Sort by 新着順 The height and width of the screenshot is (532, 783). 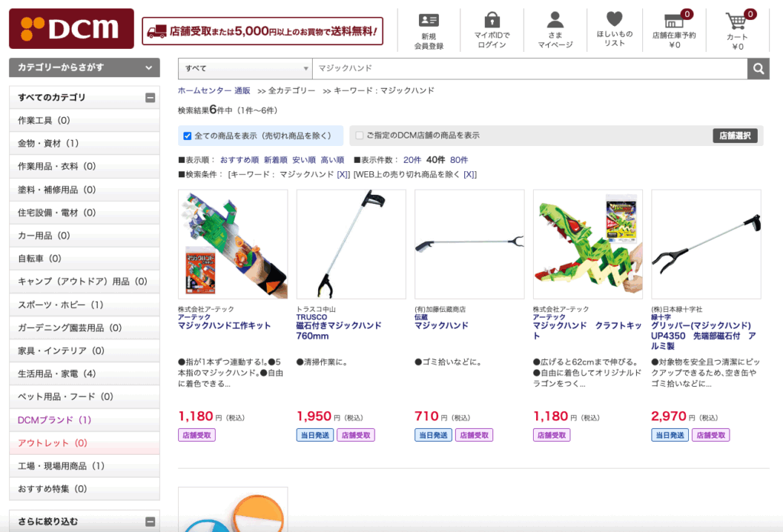[275, 160]
